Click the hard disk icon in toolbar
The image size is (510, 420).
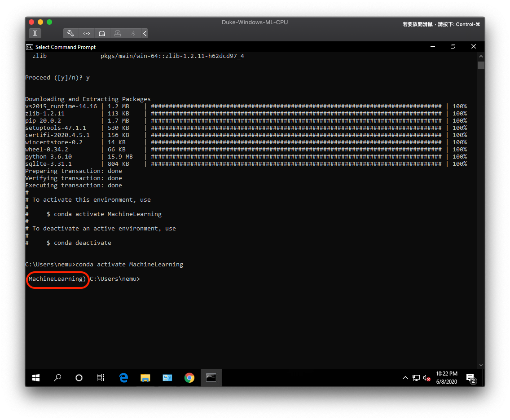coord(102,33)
